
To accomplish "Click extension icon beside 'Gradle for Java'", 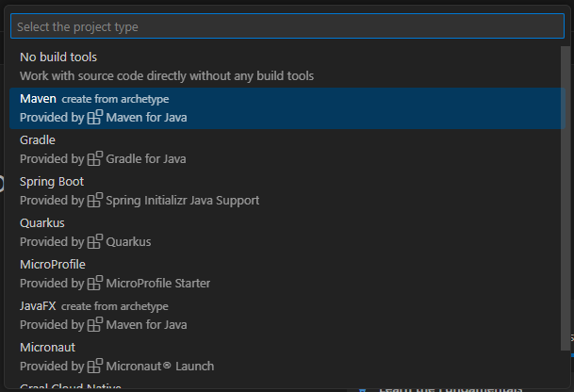I will click(94, 159).
